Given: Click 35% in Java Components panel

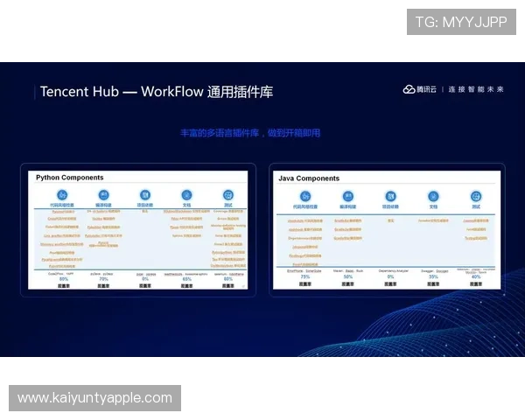Looking at the screenshot, I should 433,277.
